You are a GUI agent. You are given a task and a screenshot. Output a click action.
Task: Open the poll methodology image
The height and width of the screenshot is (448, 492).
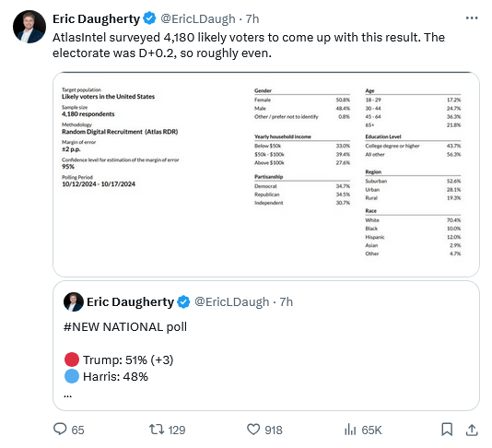click(x=266, y=174)
